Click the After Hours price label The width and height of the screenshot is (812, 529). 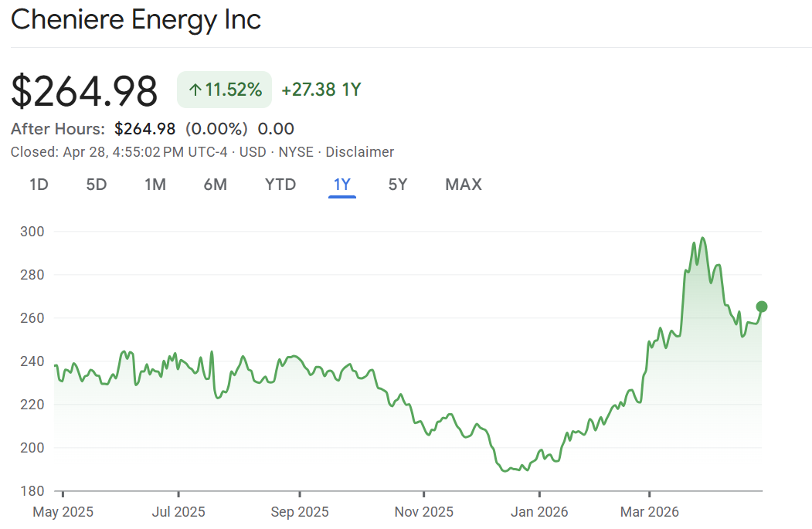tap(57, 129)
